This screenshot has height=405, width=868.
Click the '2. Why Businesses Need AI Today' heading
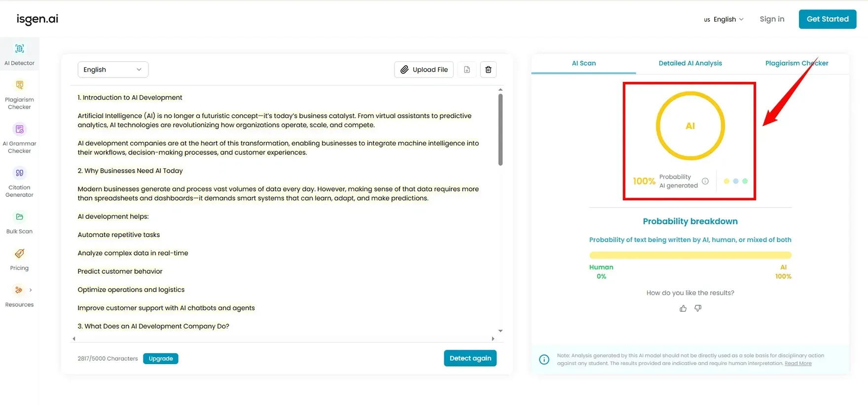coord(130,171)
